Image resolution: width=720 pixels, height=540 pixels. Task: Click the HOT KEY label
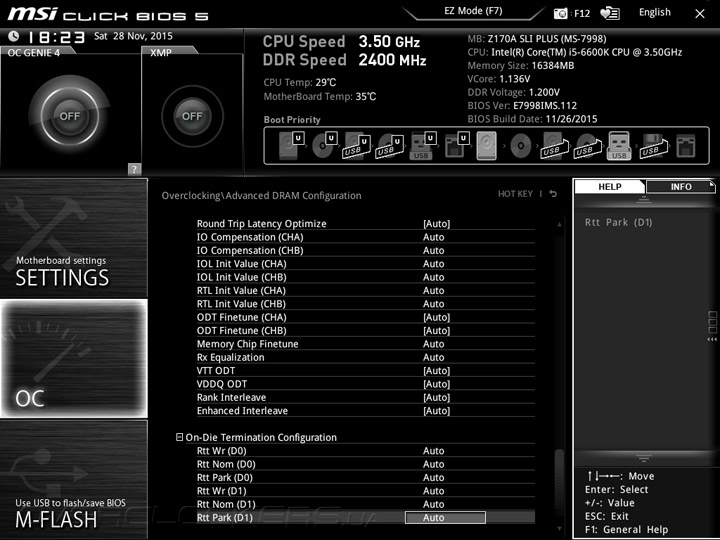point(515,194)
